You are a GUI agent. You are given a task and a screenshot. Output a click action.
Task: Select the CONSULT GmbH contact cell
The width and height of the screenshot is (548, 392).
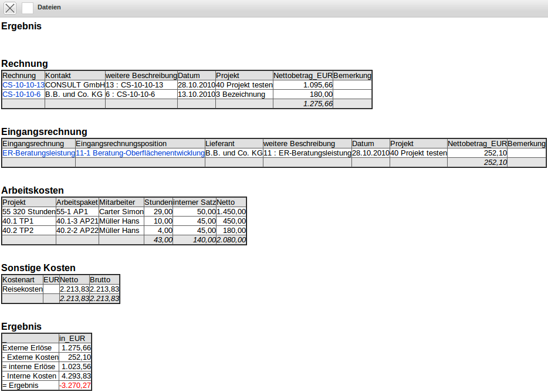[75, 85]
